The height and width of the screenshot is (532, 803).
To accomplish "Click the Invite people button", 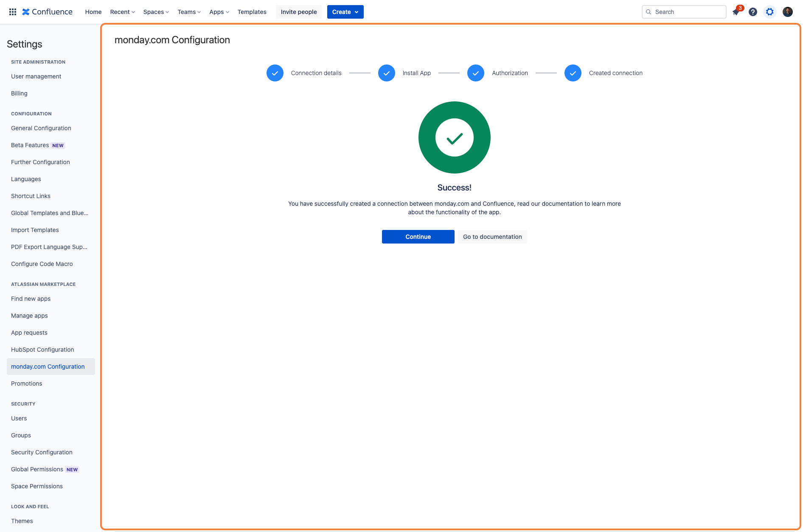I will (299, 12).
